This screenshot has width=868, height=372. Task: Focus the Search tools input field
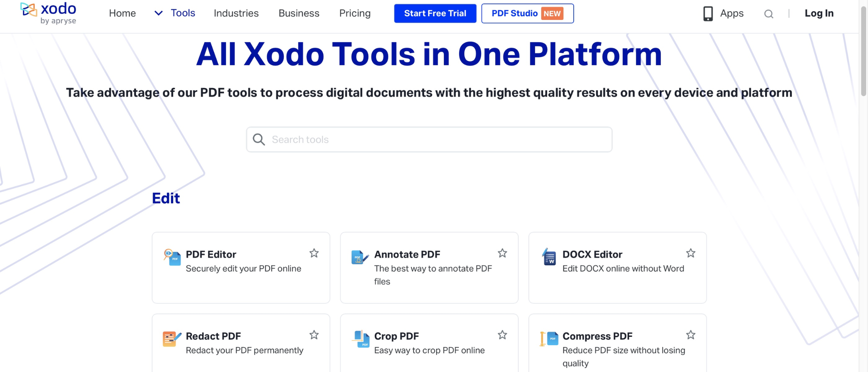[429, 139]
